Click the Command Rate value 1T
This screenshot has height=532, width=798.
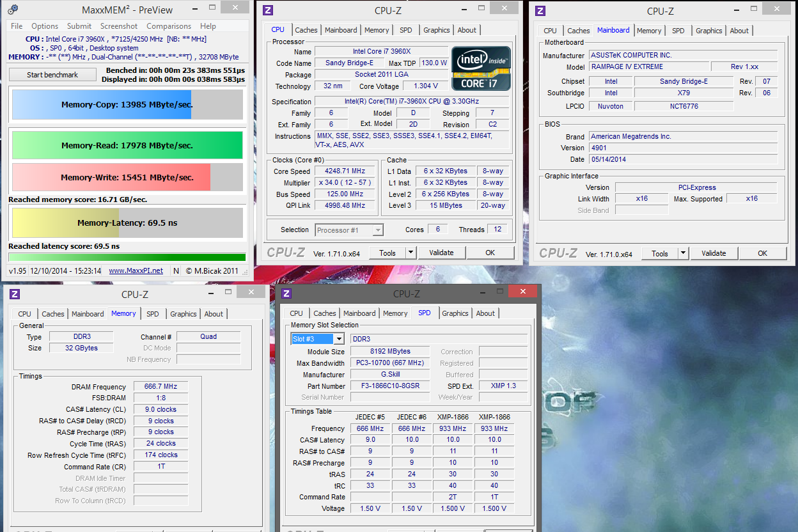tap(160, 467)
